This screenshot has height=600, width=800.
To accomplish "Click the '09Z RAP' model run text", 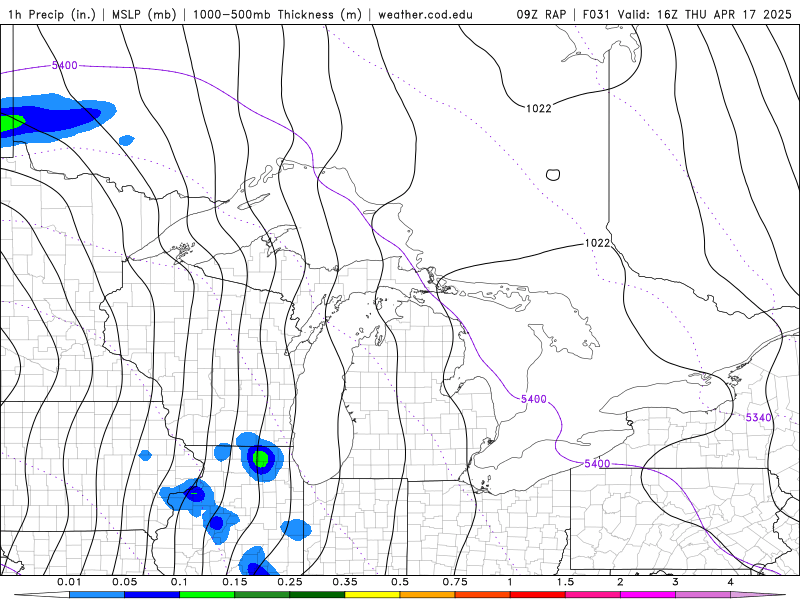I will [541, 14].
